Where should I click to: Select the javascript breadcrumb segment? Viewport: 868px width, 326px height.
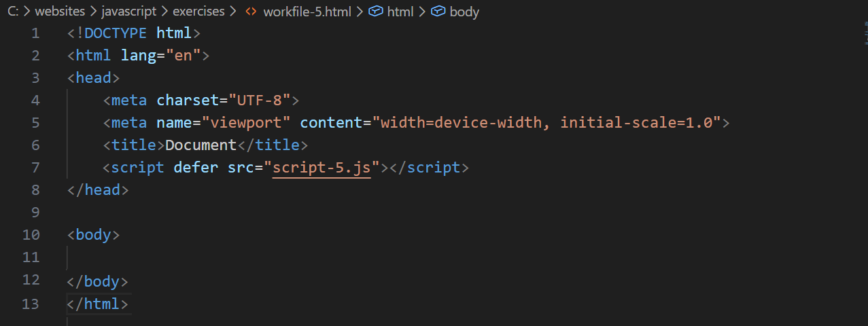click(130, 12)
